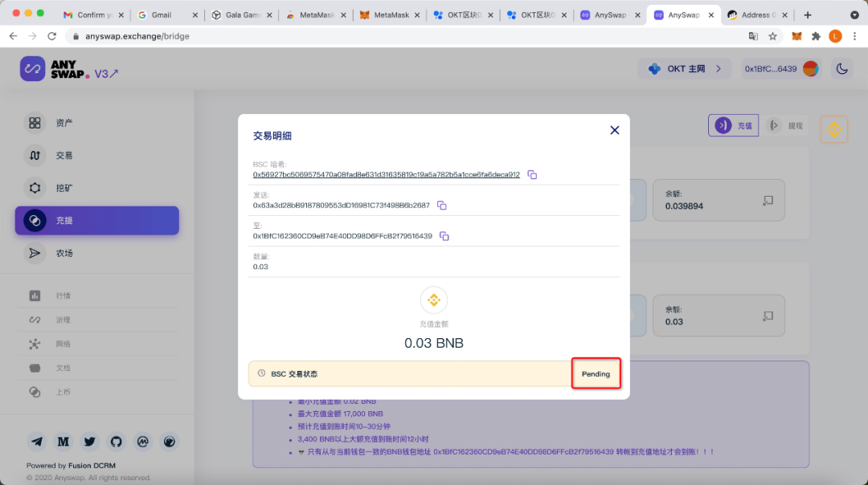Open the BSC transaction hash link
The height and width of the screenshot is (485, 868).
[x=387, y=174]
